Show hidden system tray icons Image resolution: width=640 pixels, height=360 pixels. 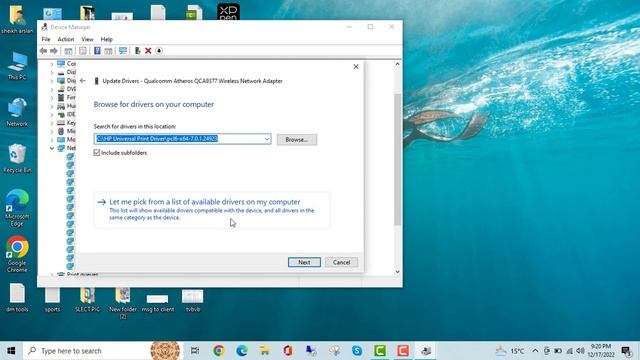[535, 351]
